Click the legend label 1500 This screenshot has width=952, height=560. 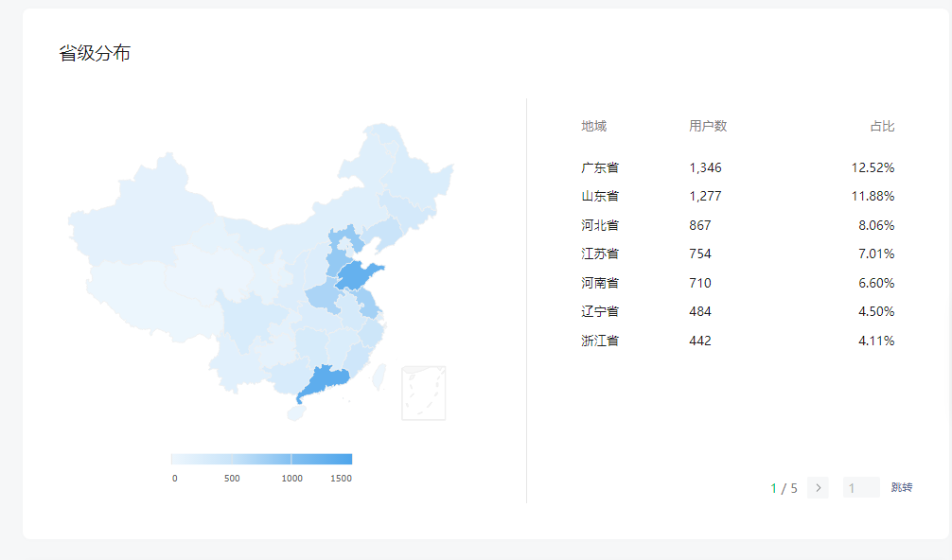342,478
